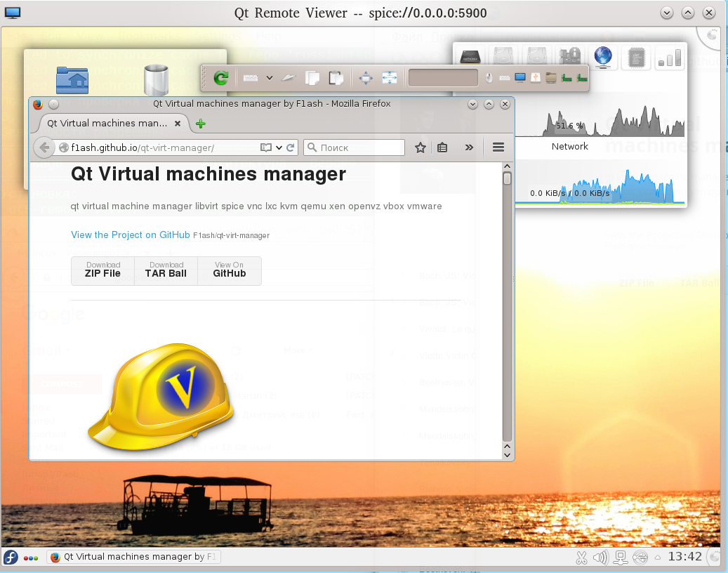The image size is (728, 573).
Task: Close the Qt Virtual machines manager tab
Action: (x=178, y=124)
